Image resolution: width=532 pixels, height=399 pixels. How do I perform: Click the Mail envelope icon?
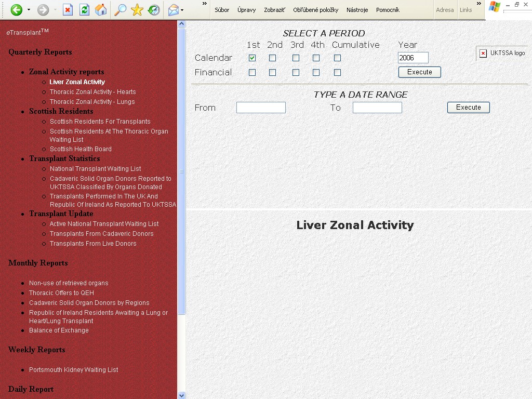[x=174, y=10]
